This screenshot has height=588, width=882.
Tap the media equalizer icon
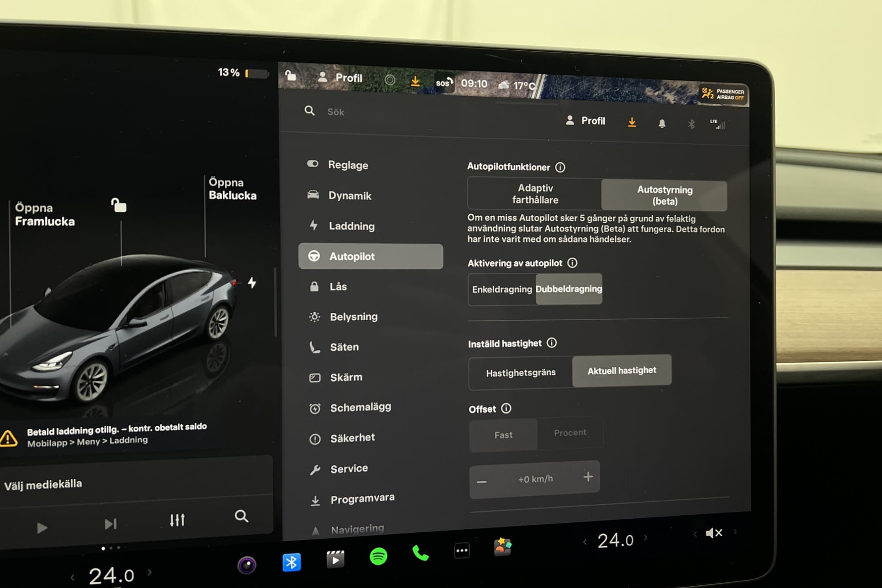(x=177, y=520)
